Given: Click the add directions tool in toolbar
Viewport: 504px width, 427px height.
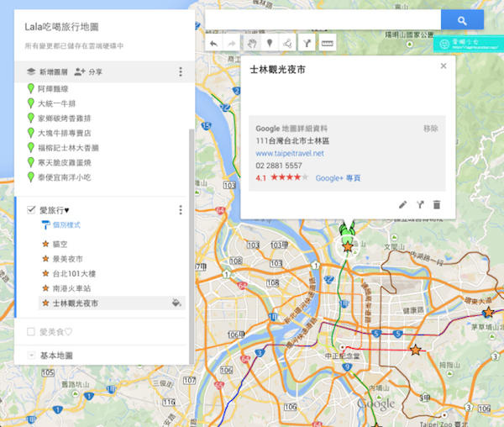Looking at the screenshot, I should click(x=306, y=42).
